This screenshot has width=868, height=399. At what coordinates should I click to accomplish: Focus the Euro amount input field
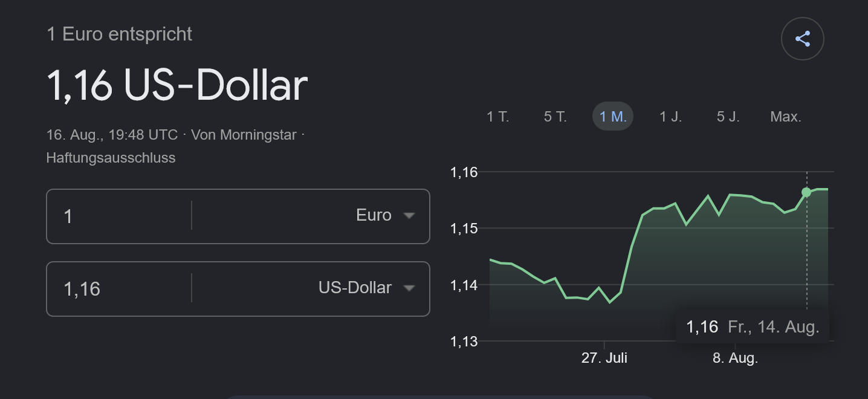(x=119, y=216)
